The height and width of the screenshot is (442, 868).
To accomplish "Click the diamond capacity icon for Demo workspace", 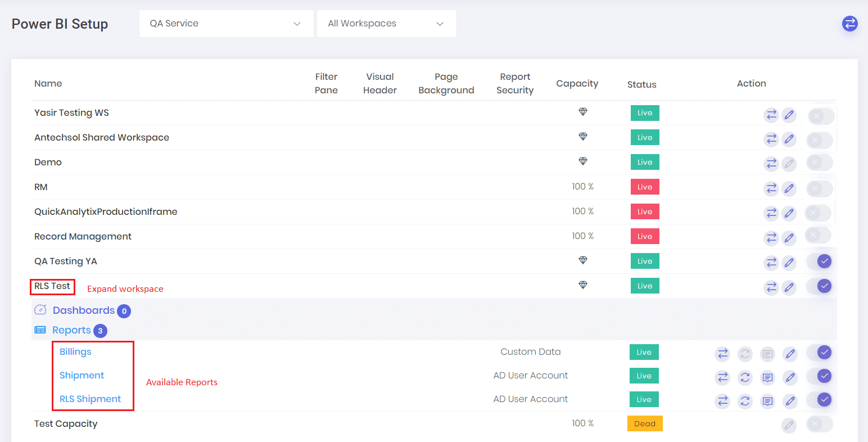I will pyautogui.click(x=583, y=161).
